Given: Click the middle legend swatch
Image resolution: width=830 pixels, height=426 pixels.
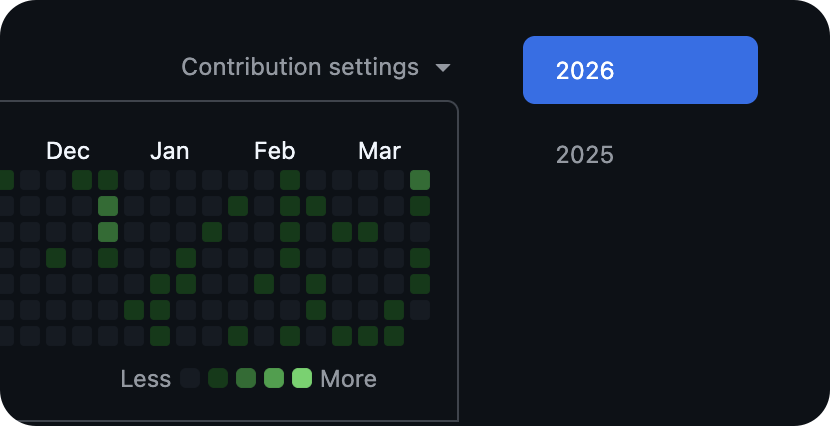Looking at the screenshot, I should 246,378.
